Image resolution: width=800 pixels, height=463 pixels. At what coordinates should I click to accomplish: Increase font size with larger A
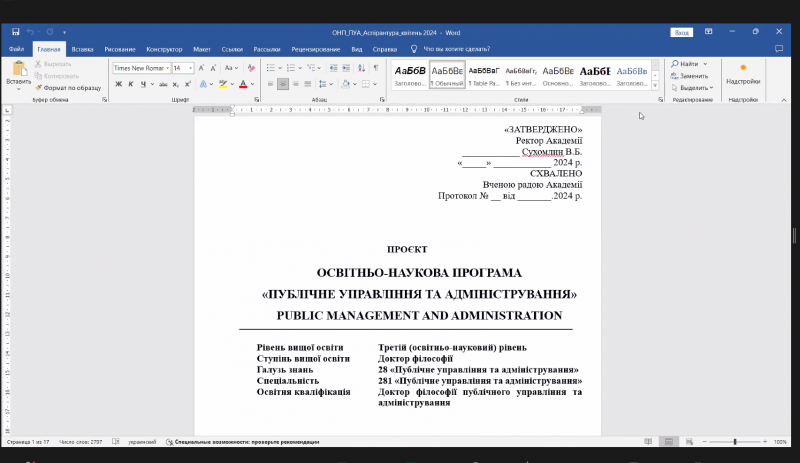(x=202, y=68)
